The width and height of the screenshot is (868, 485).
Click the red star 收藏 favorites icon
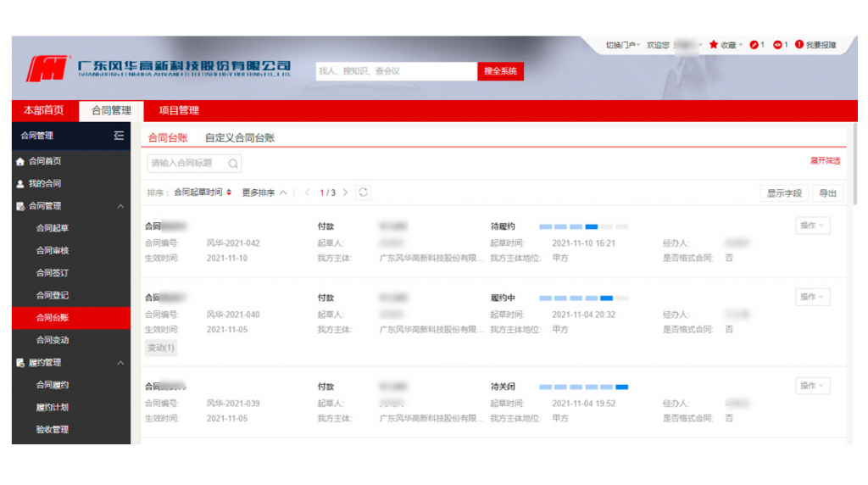tap(714, 45)
